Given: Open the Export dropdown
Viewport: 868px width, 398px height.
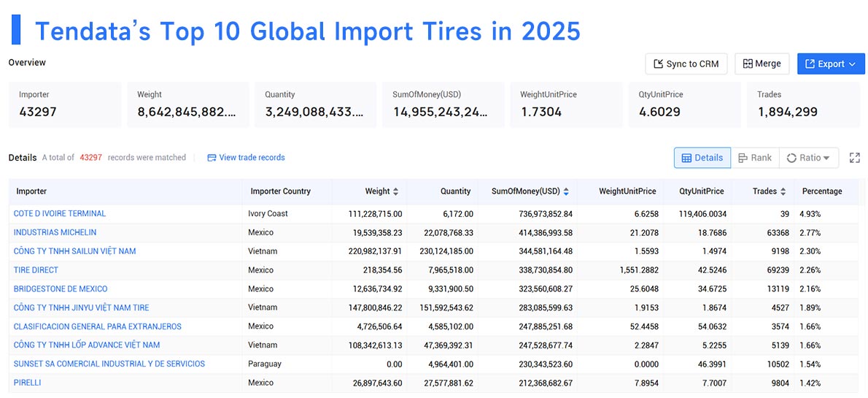Looking at the screenshot, I should coord(830,64).
